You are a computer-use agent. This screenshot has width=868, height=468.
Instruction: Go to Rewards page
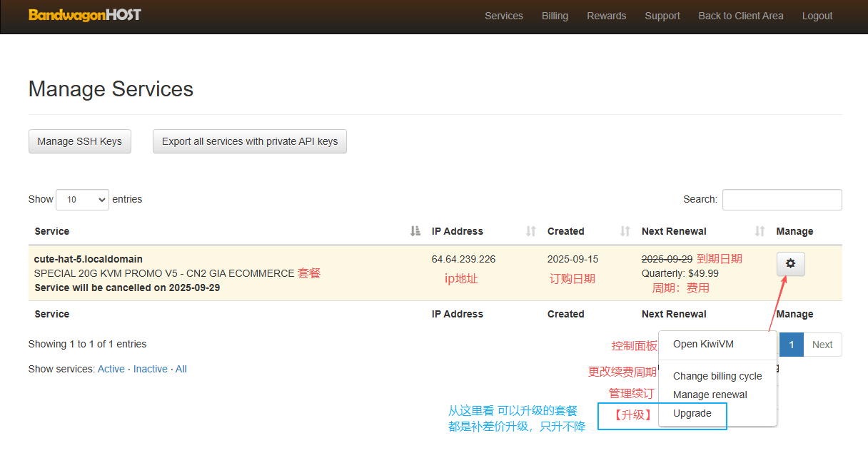[x=606, y=16]
